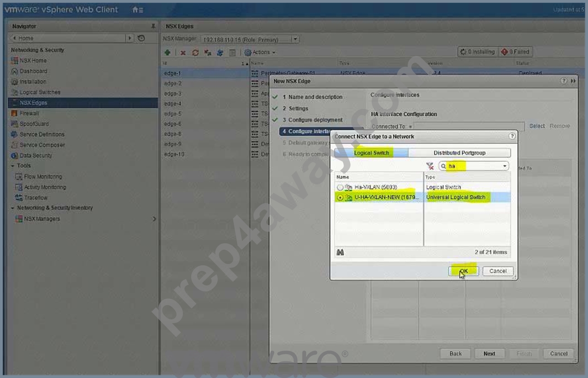Image resolution: width=588 pixels, height=378 pixels.
Task: Click the clear filter icon in dialog
Action: point(430,166)
